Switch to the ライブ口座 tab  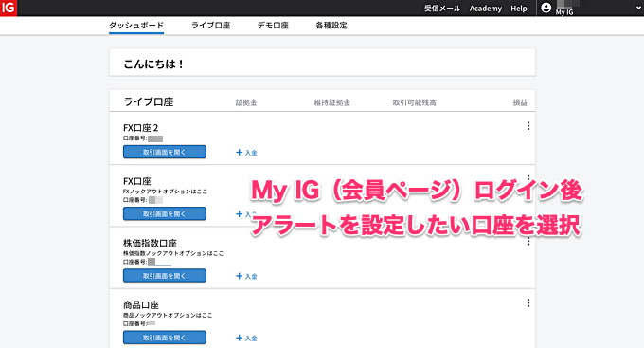click(210, 26)
